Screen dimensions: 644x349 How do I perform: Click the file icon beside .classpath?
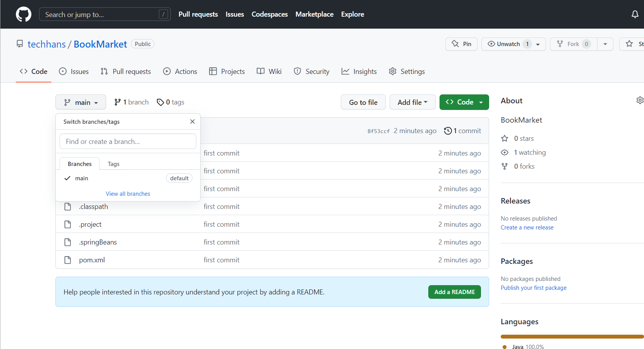[x=68, y=207]
